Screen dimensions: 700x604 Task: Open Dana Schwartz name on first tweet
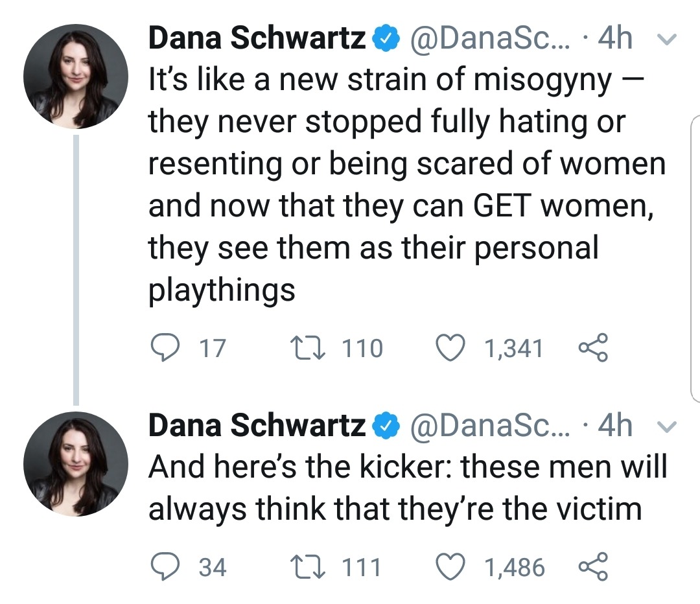coord(257,40)
